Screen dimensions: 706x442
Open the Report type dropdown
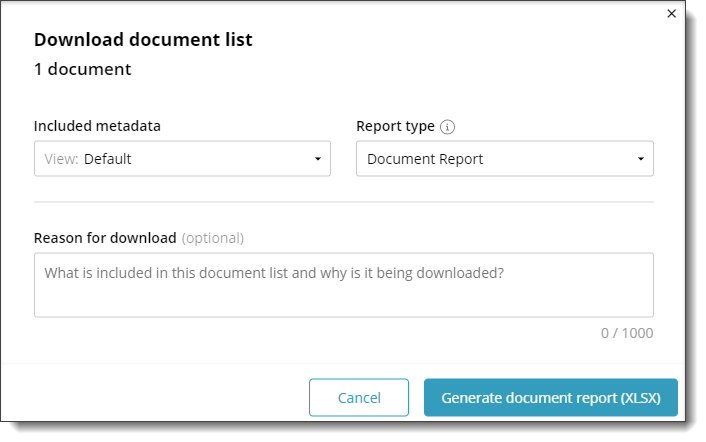[505, 158]
